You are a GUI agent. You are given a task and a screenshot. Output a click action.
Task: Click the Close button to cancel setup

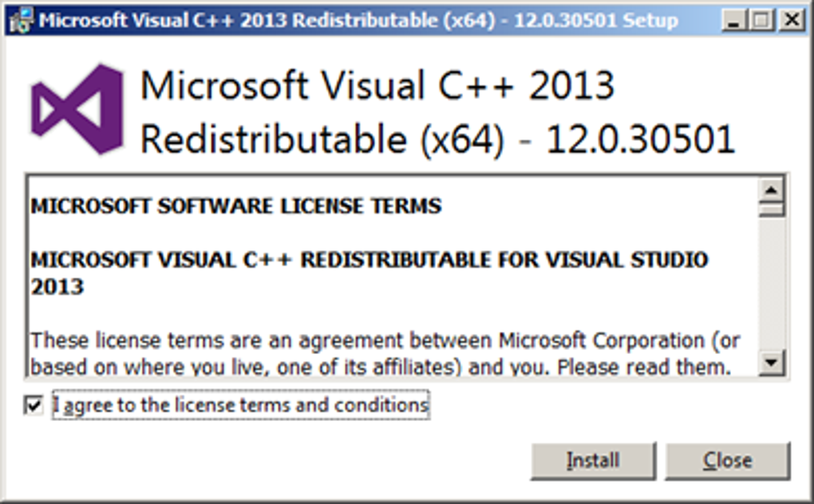[x=726, y=459]
